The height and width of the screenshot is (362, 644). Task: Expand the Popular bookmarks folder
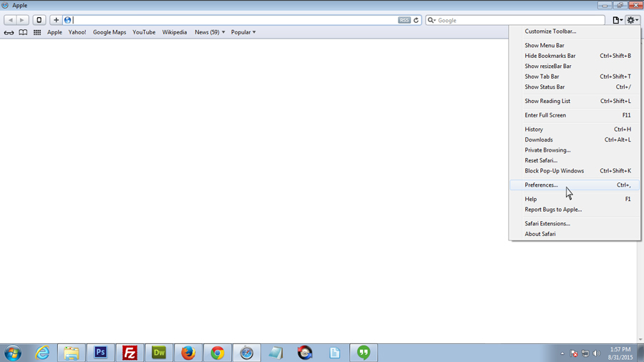tap(243, 32)
